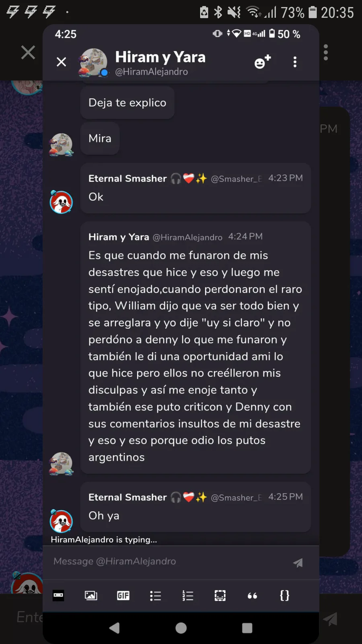
Task: Toggle the keyboard icon in toolbar
Action: (x=58, y=595)
